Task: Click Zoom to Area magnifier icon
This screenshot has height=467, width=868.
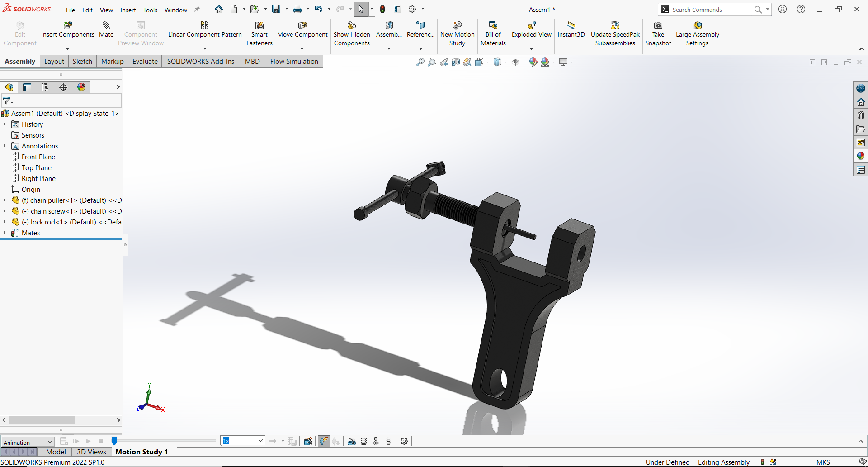Action: (432, 62)
